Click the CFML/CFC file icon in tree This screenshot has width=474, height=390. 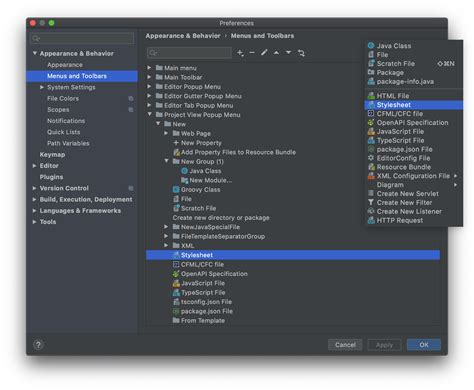tap(176, 264)
